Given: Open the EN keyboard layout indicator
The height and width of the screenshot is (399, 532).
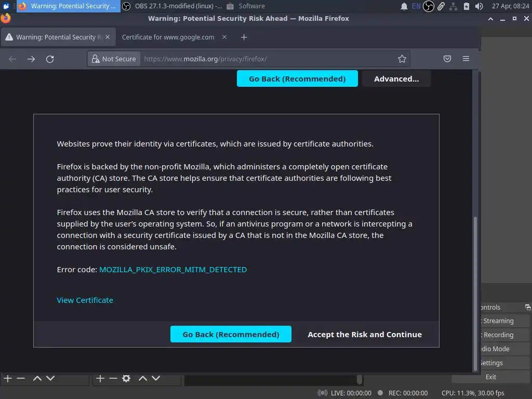Looking at the screenshot, I should click(x=416, y=6).
